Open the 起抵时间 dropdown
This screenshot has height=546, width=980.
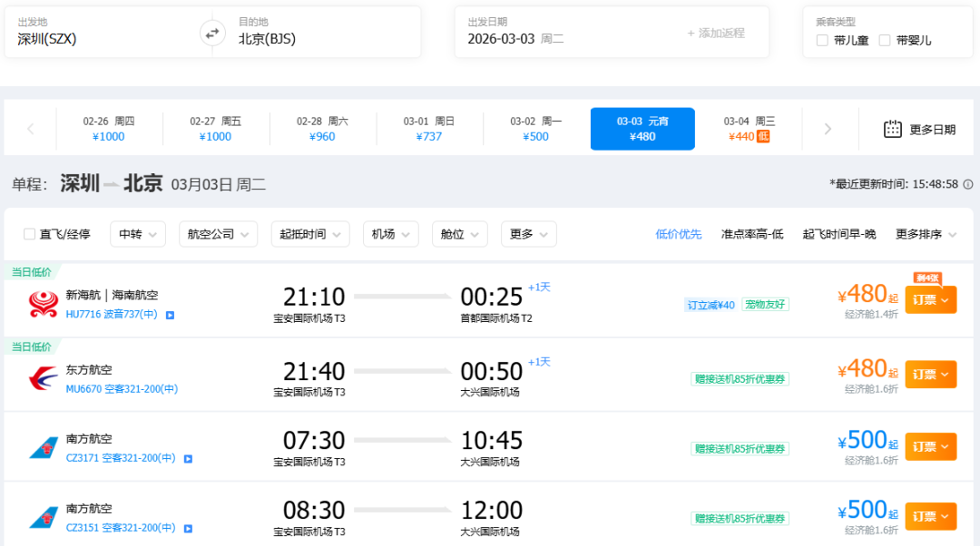pos(309,234)
